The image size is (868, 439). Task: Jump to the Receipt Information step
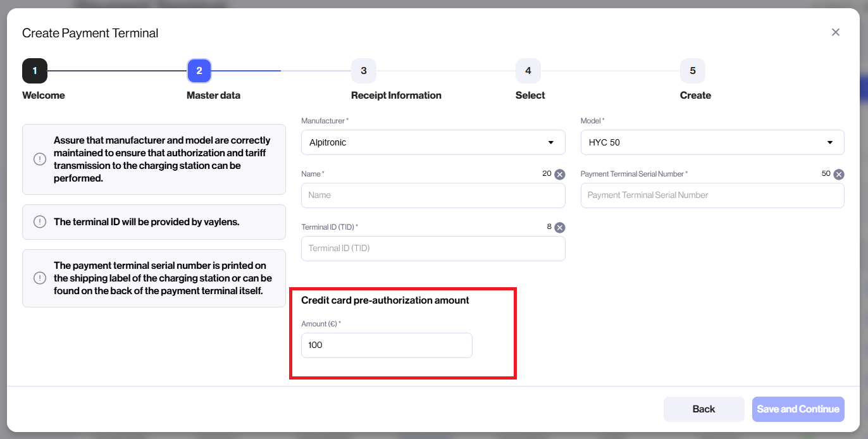pyautogui.click(x=364, y=71)
